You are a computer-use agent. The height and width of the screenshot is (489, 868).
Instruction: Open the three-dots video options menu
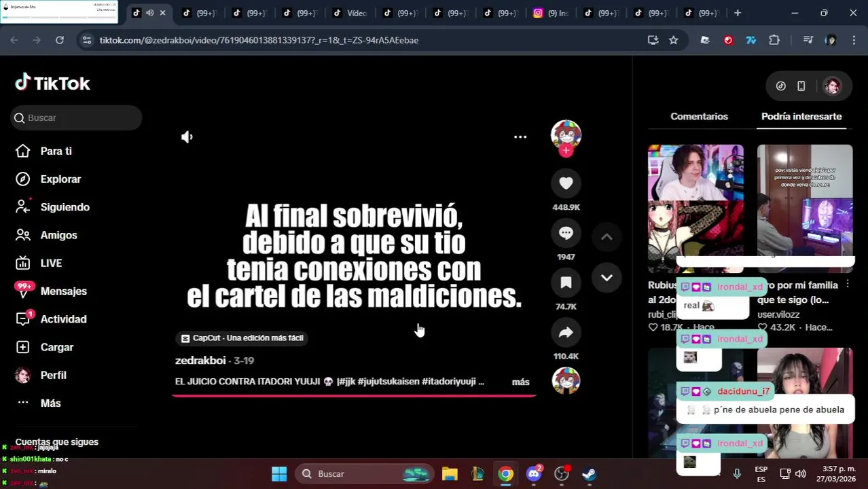pos(520,137)
